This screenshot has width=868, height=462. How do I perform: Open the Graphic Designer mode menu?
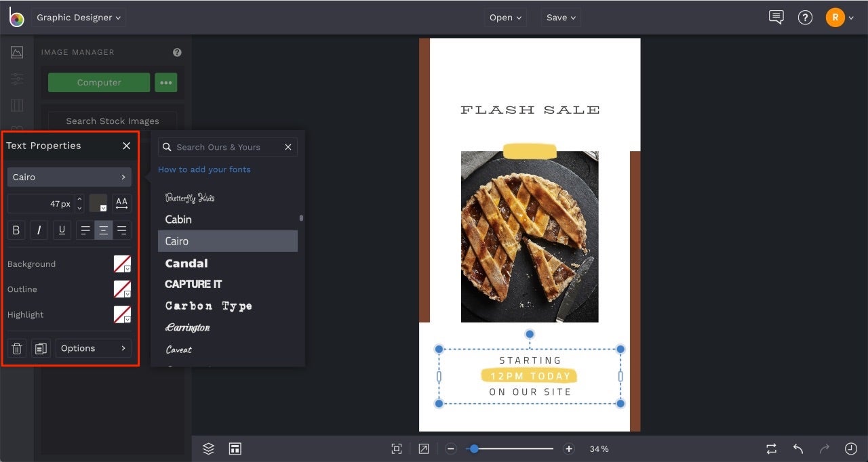(78, 18)
